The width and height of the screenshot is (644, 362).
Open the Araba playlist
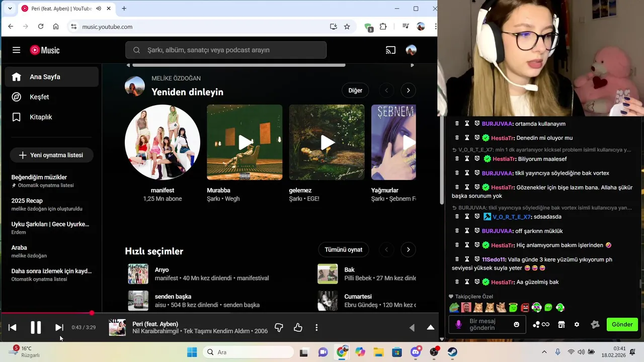point(52,251)
